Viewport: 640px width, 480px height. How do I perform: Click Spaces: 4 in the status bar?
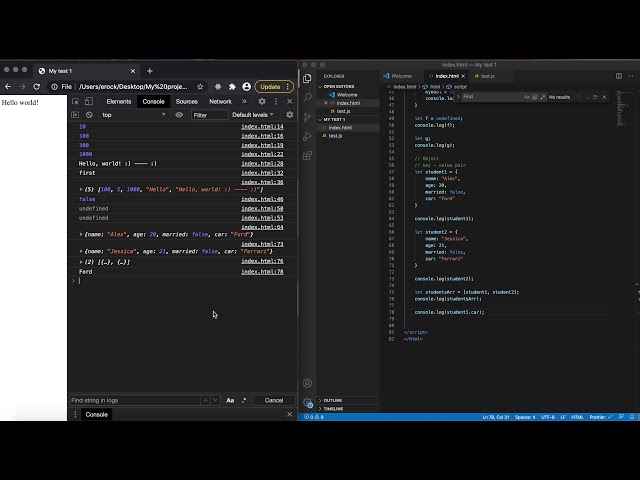click(x=525, y=417)
